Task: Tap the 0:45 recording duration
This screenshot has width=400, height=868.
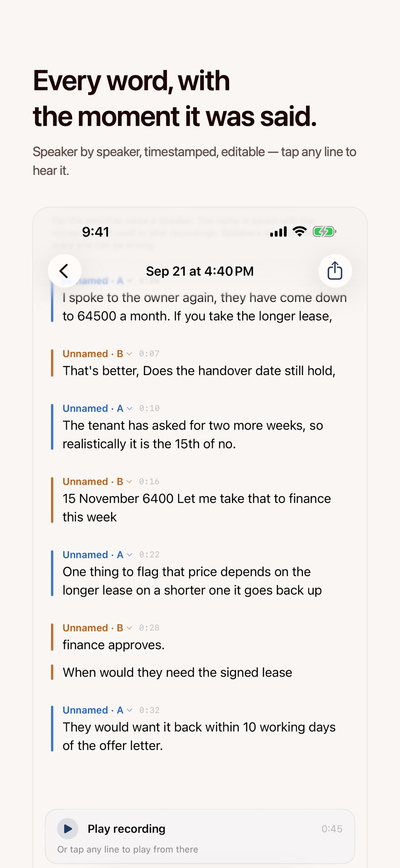Action: click(332, 829)
